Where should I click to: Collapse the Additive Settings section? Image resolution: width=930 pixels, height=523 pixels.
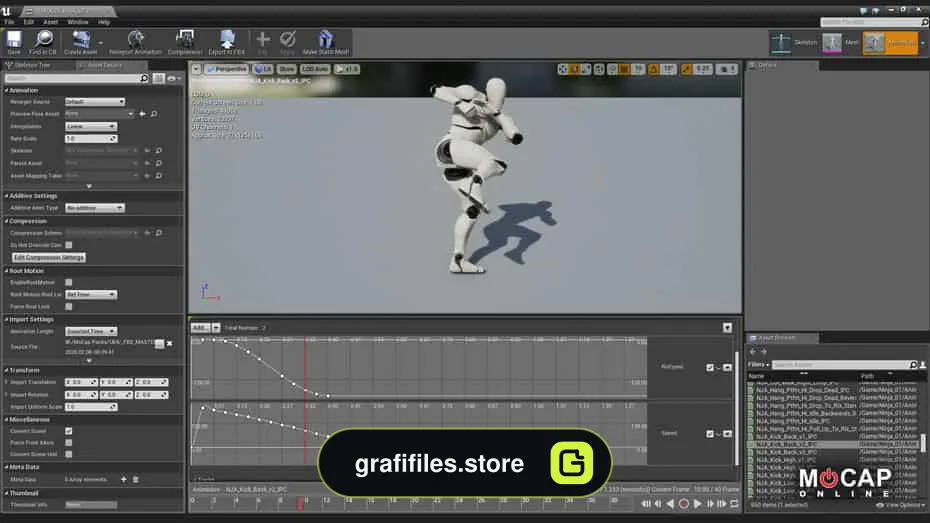pos(7,196)
